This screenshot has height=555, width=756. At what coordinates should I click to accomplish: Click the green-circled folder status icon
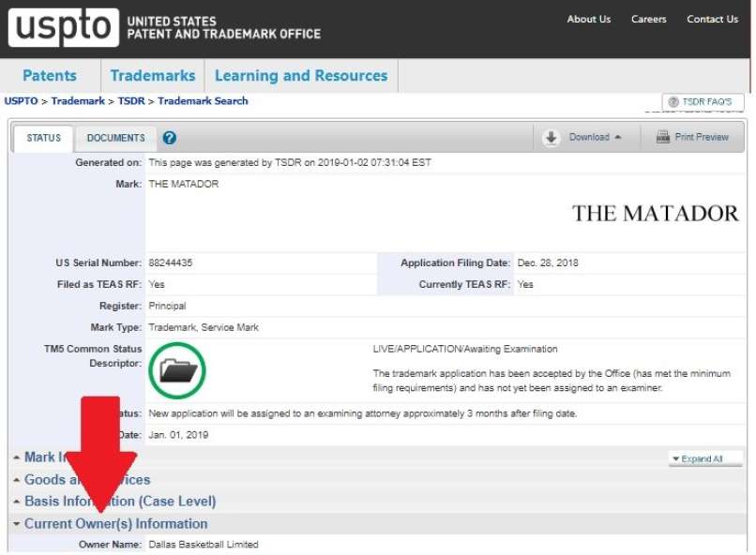click(177, 370)
